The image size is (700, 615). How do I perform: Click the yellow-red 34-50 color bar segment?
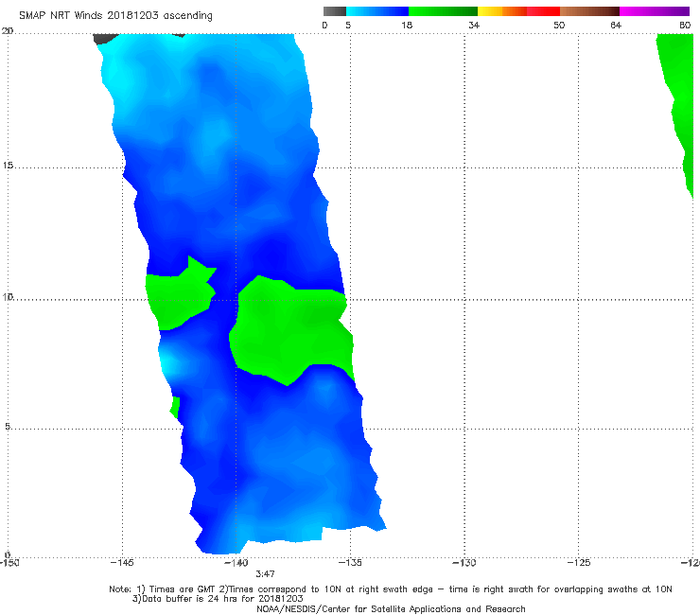coord(518,11)
